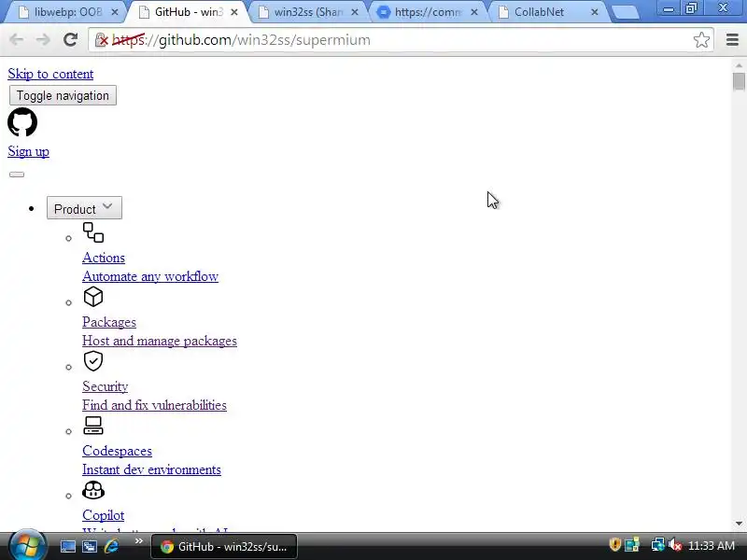Click the GitHub Octocat logo

(22, 122)
